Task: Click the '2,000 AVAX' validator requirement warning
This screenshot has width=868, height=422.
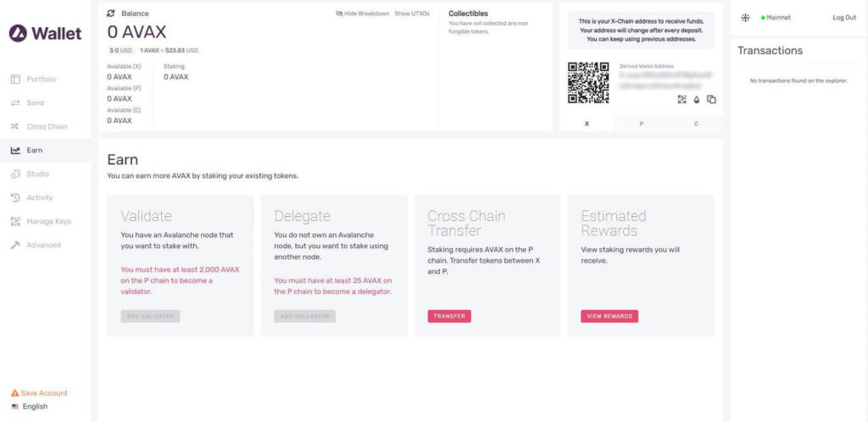Action: point(180,280)
